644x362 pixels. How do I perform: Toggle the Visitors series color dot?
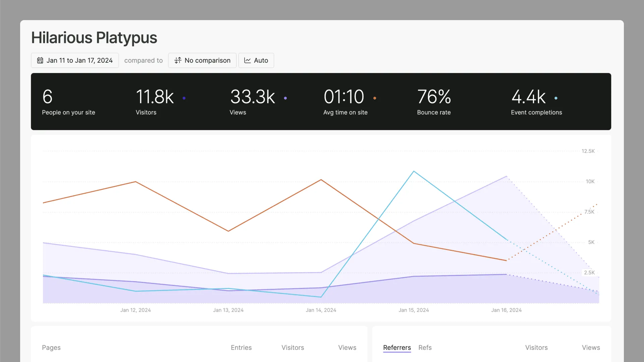[184, 98]
